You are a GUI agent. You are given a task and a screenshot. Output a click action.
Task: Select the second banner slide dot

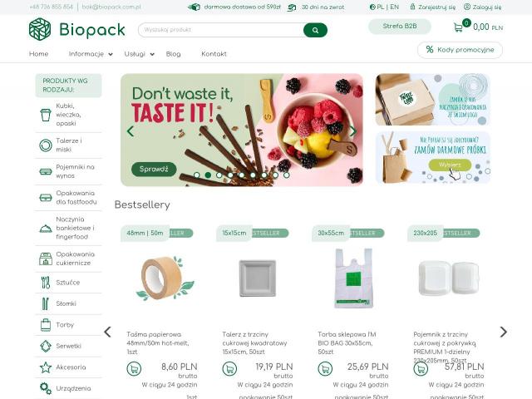[208, 175]
